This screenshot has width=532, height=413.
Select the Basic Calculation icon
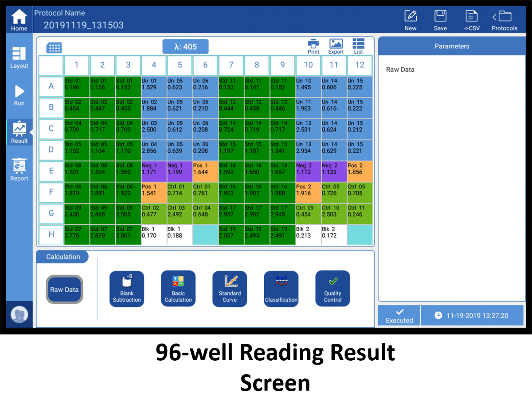[x=178, y=288]
